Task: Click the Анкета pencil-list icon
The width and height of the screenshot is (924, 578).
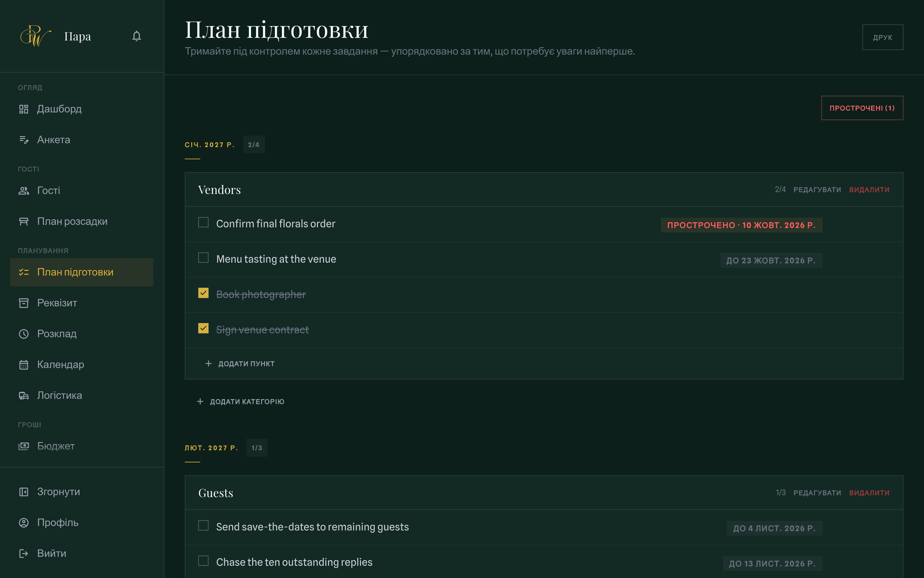Action: (x=24, y=140)
